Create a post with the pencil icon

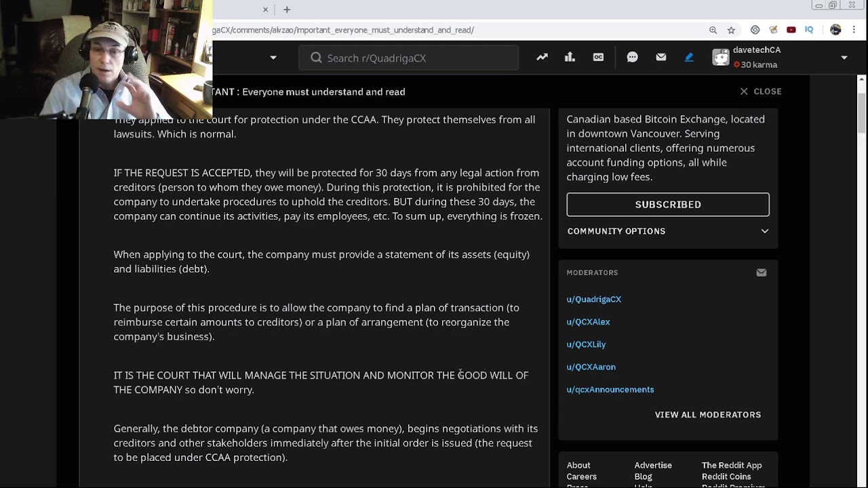coord(689,58)
